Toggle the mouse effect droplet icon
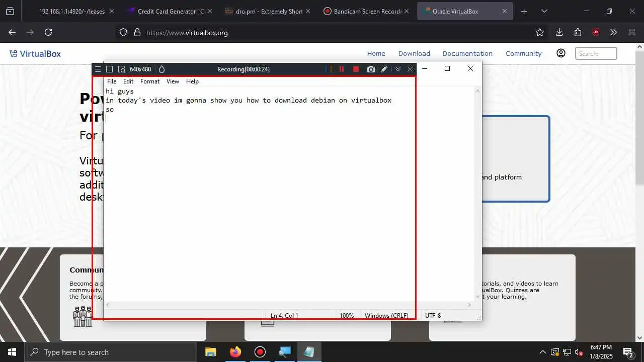This screenshot has height=362, width=644. pos(162,69)
